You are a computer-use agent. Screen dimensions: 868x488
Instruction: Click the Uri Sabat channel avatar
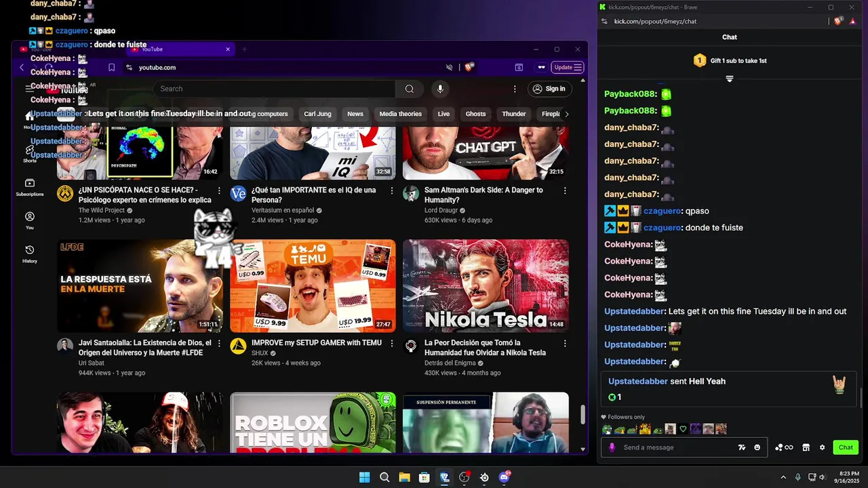click(65, 346)
